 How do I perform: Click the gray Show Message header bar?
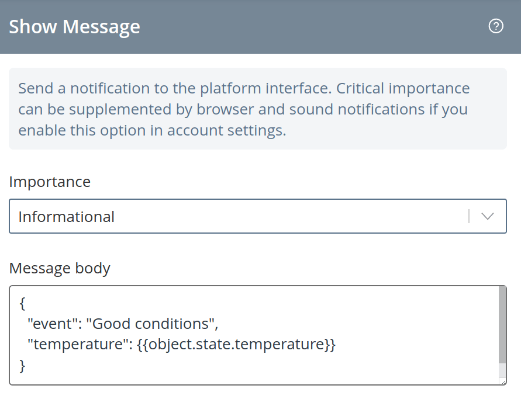point(261,26)
